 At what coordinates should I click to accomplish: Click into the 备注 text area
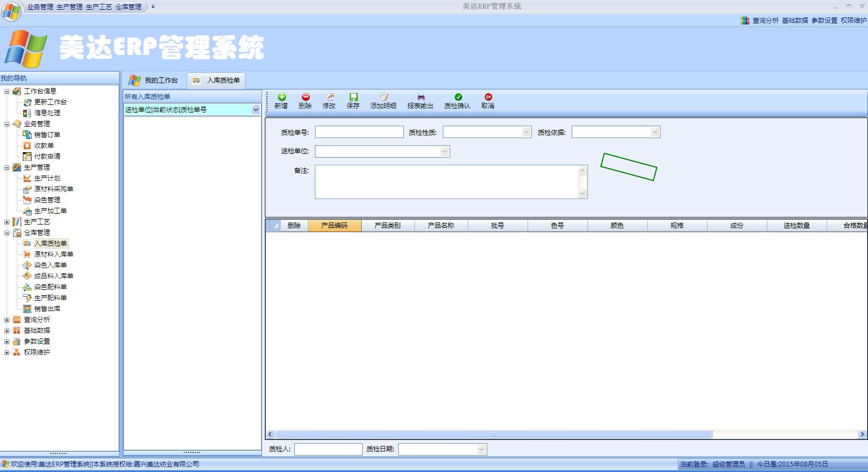coord(447,182)
